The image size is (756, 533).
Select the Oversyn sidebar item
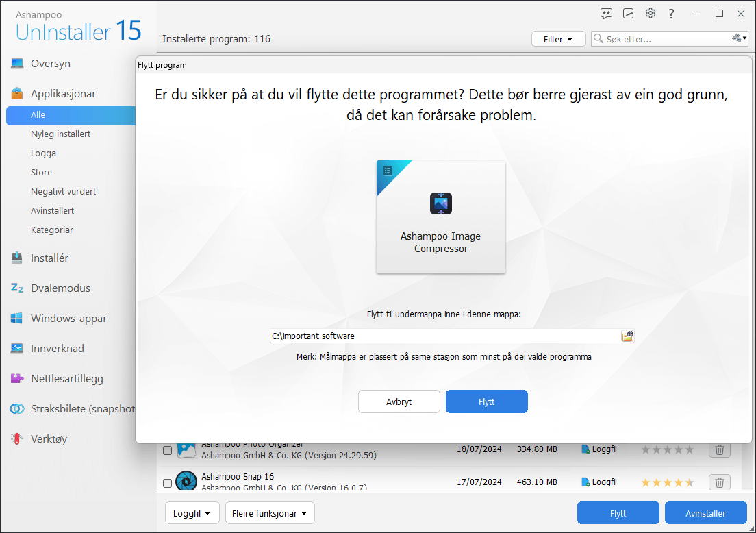[x=51, y=63]
